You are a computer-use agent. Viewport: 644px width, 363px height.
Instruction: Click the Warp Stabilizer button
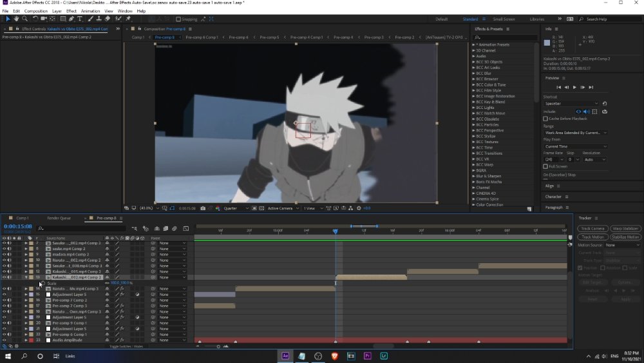point(625,229)
